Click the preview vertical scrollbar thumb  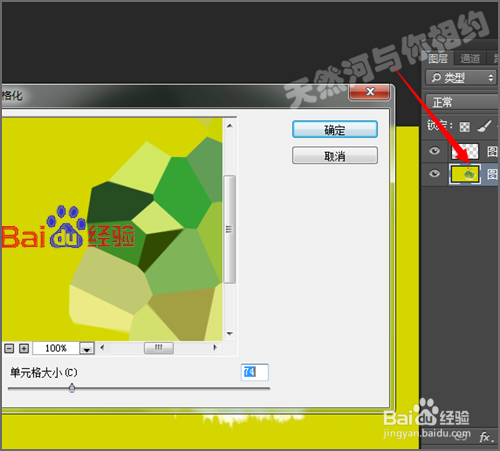(229, 229)
